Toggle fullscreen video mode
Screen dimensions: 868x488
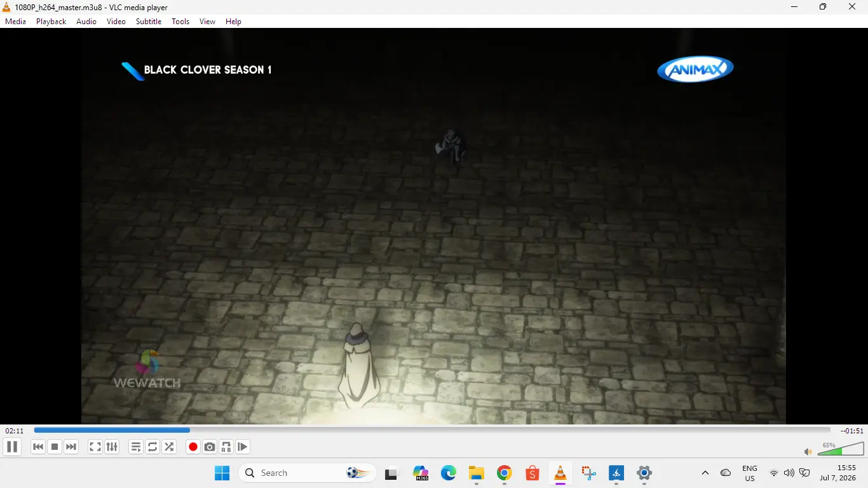(x=95, y=447)
